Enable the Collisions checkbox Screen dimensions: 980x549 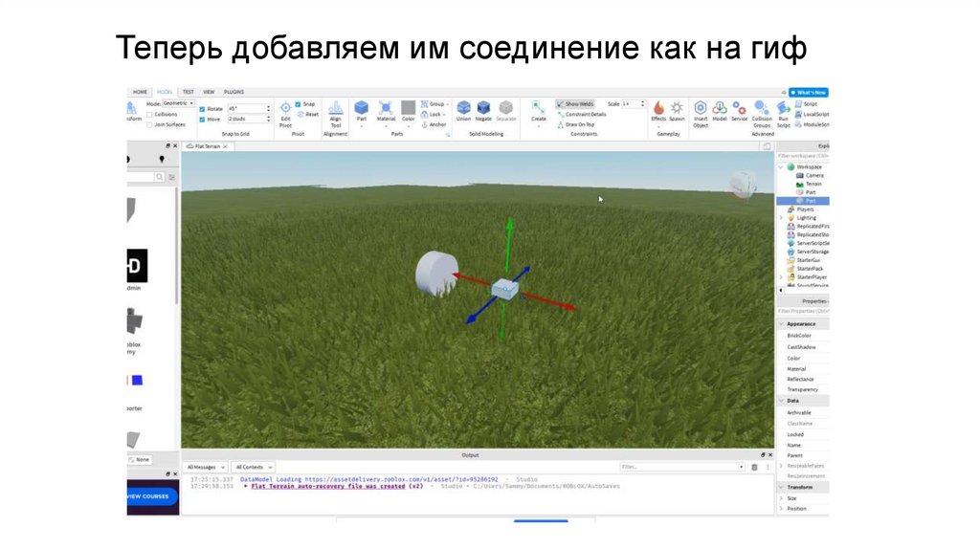(x=149, y=115)
